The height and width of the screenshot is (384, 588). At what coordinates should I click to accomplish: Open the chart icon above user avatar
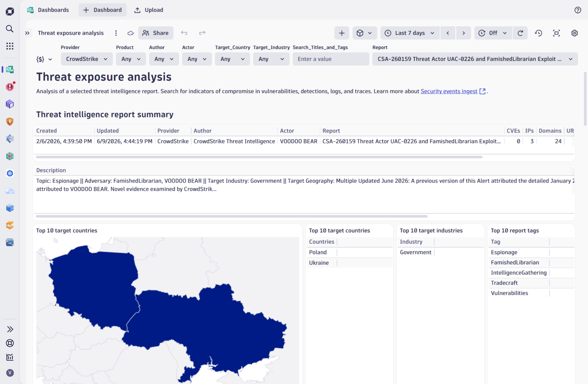click(x=10, y=357)
